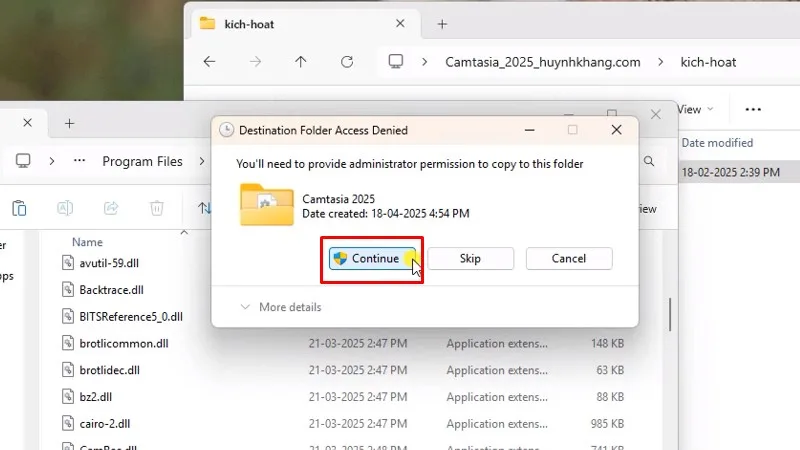The width and height of the screenshot is (800, 450).
Task: Click the Share icon in the toolbar
Action: tap(111, 208)
